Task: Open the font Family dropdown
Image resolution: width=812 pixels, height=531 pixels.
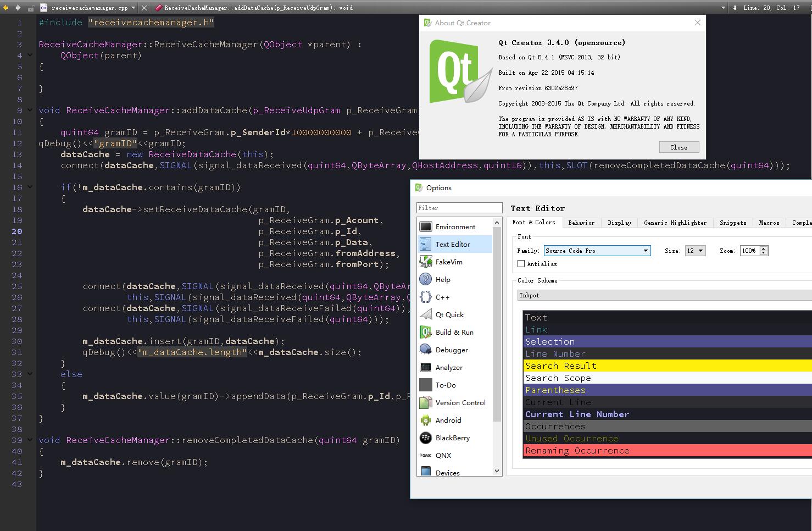Action: 646,251
